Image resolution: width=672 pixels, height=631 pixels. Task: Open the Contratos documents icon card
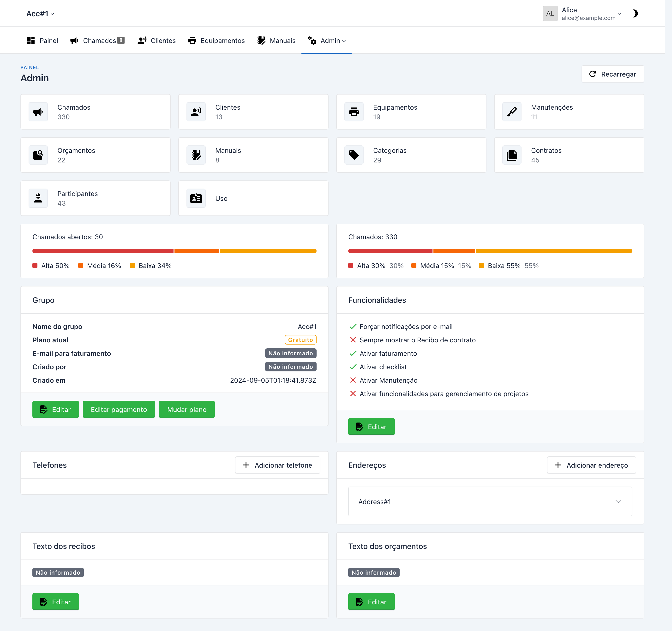pos(512,155)
